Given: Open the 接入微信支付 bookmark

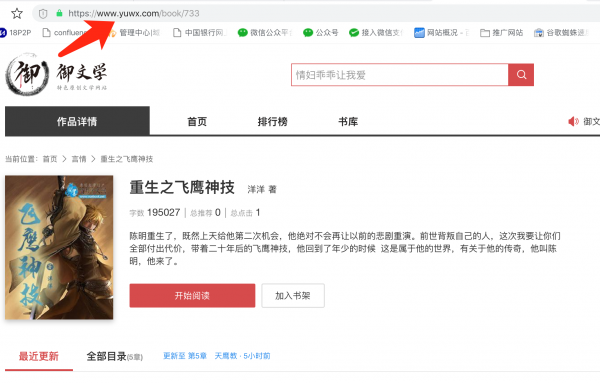Looking at the screenshot, I should [x=376, y=33].
